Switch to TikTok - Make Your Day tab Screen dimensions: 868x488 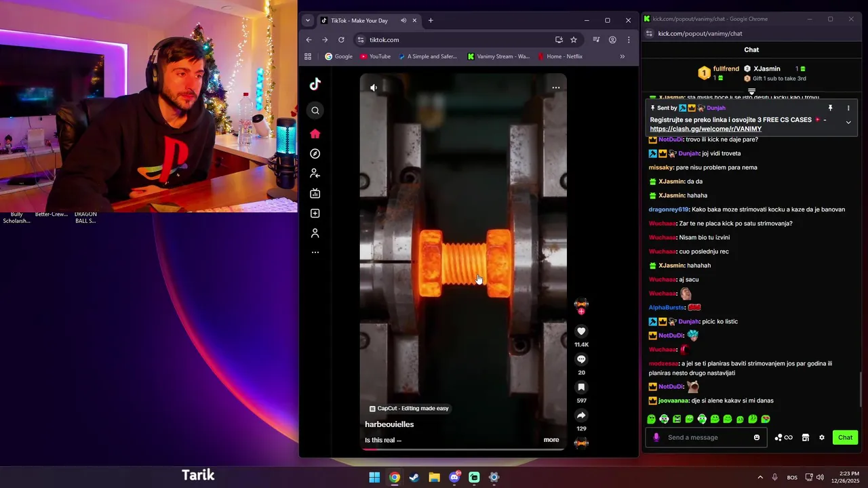click(360, 20)
